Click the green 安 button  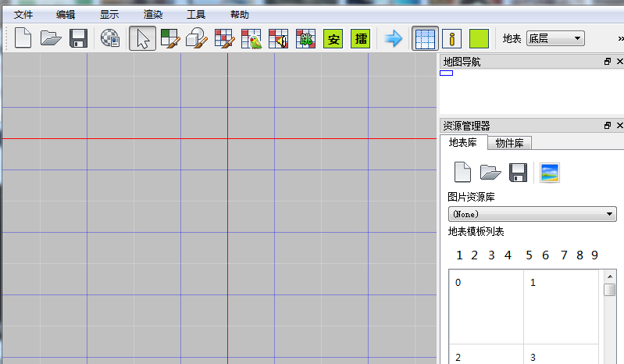pos(333,38)
